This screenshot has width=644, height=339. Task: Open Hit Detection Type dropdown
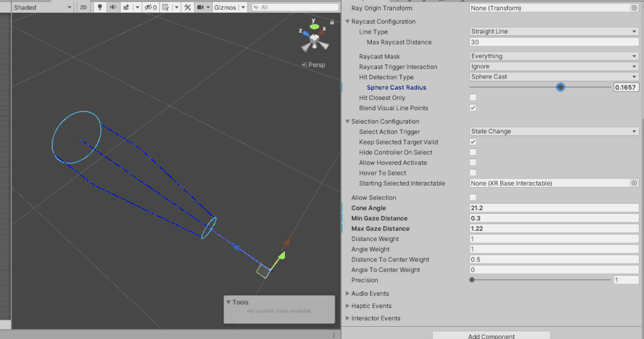pos(554,77)
